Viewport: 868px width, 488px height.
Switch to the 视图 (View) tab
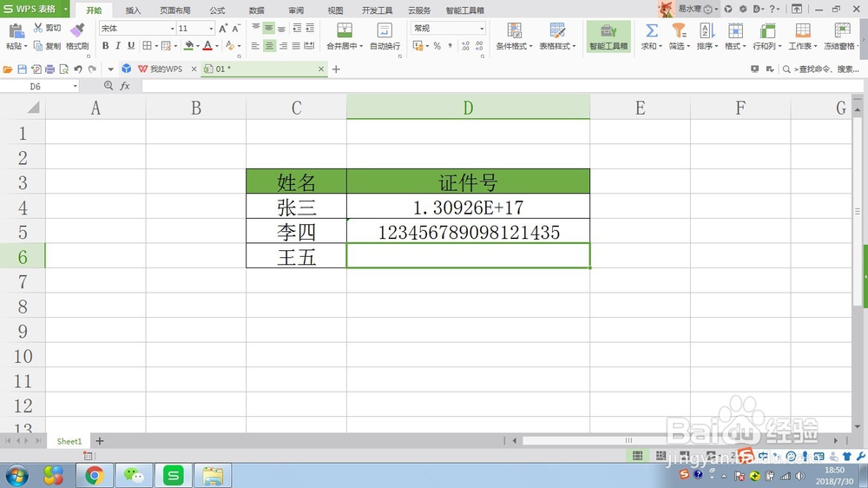(335, 10)
